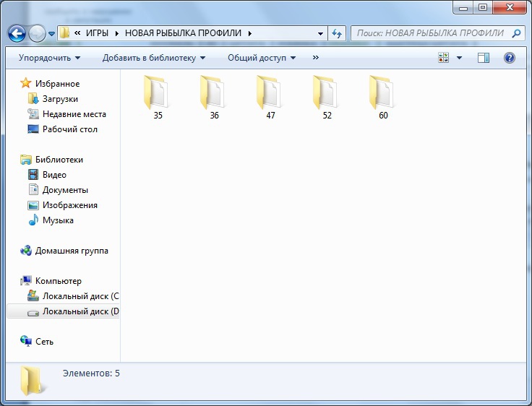Screen dimensions: 532x406
Task: Toggle the preview pane
Action: [484, 58]
